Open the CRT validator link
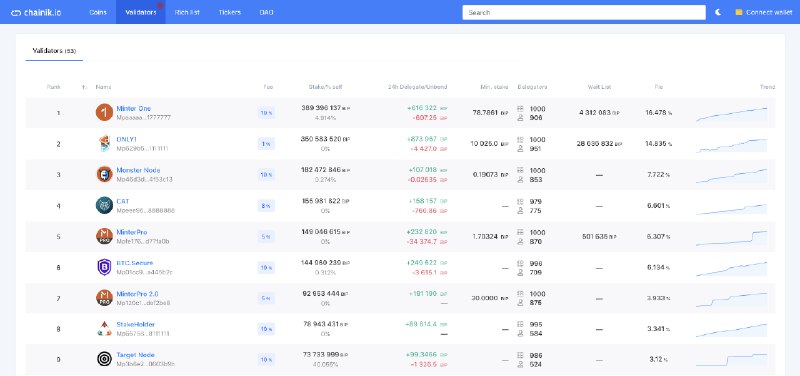Viewport: 800px width, 376px height. [x=122, y=201]
